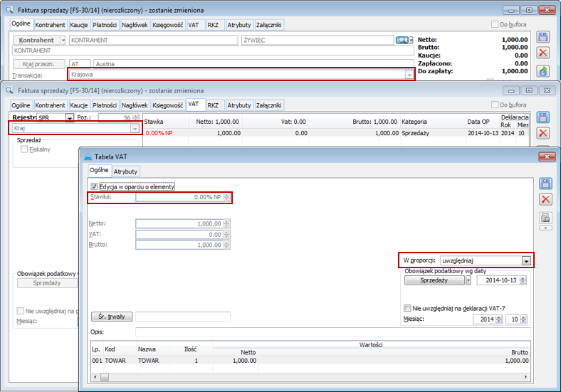Click the red X delete icon in the top invoice window
The image size is (561, 392).
click(543, 53)
